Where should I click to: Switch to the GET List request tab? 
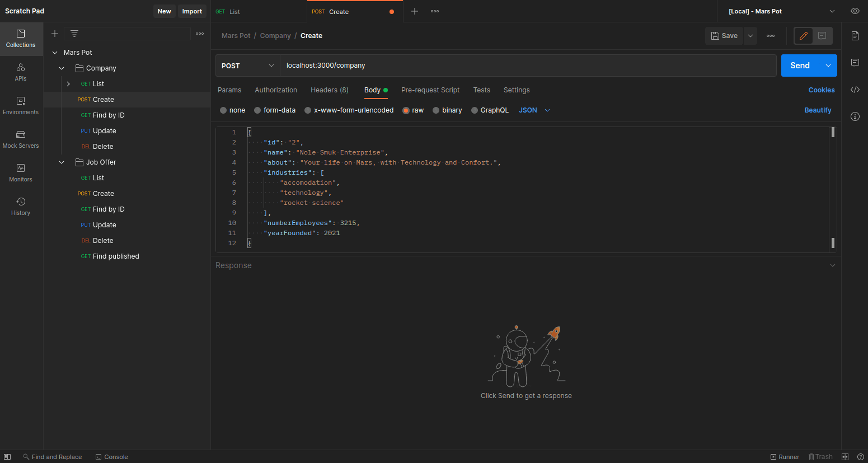point(259,11)
